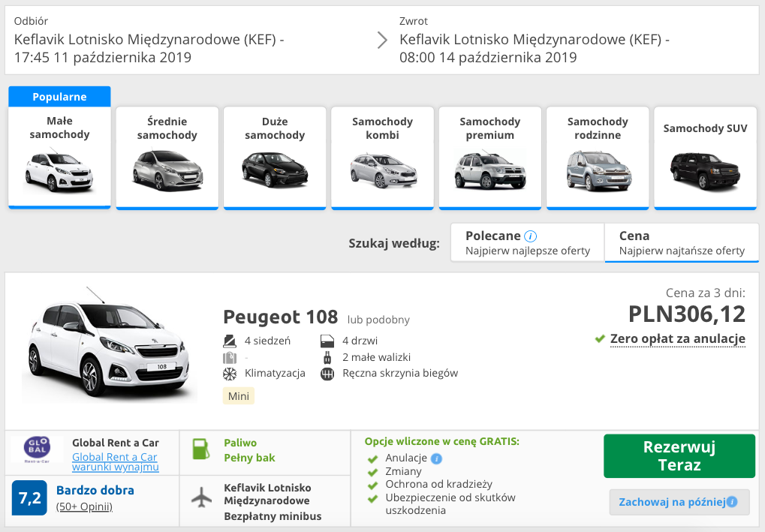Select the Samochody premium category
This screenshot has width=765, height=532.
coord(489,158)
